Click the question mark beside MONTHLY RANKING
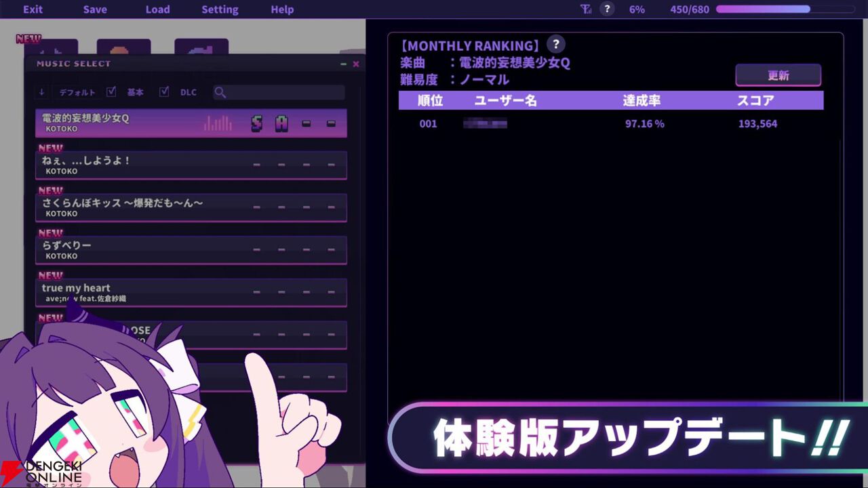The image size is (868, 488). click(555, 44)
